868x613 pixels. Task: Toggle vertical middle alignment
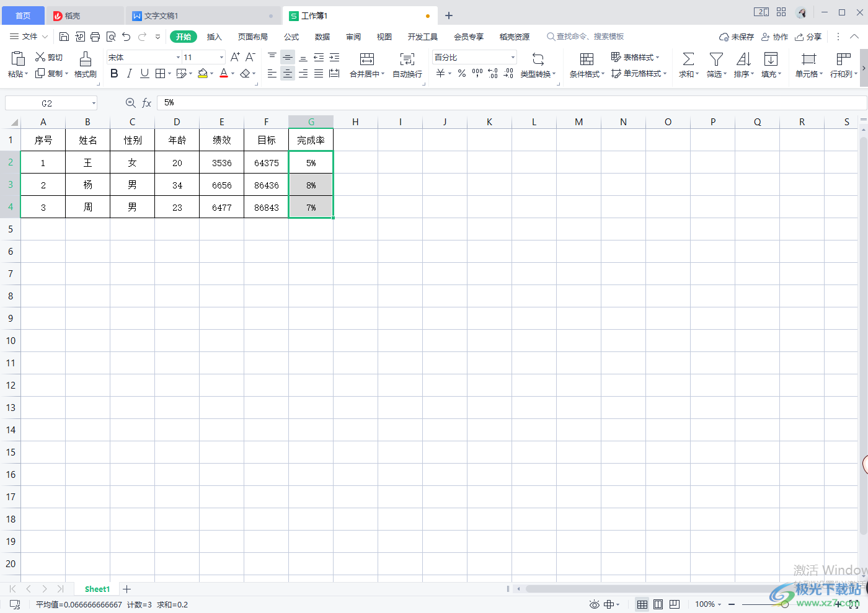(x=288, y=57)
